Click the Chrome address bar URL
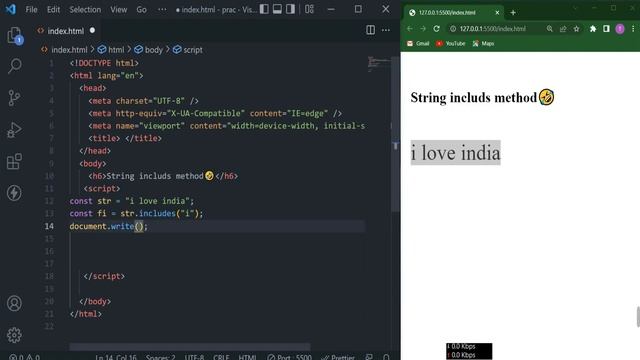Viewport: 640px width, 360px height. pos(493,29)
